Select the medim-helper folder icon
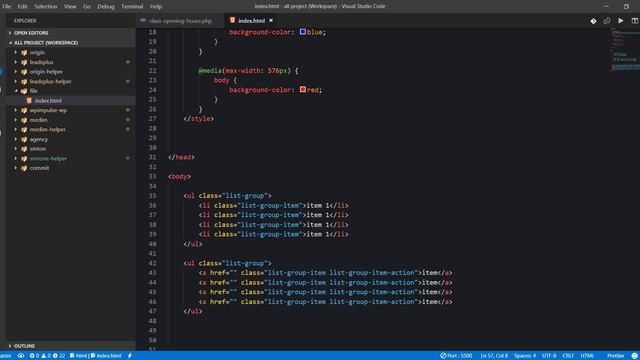This screenshot has height=360, width=640. pos(24,129)
